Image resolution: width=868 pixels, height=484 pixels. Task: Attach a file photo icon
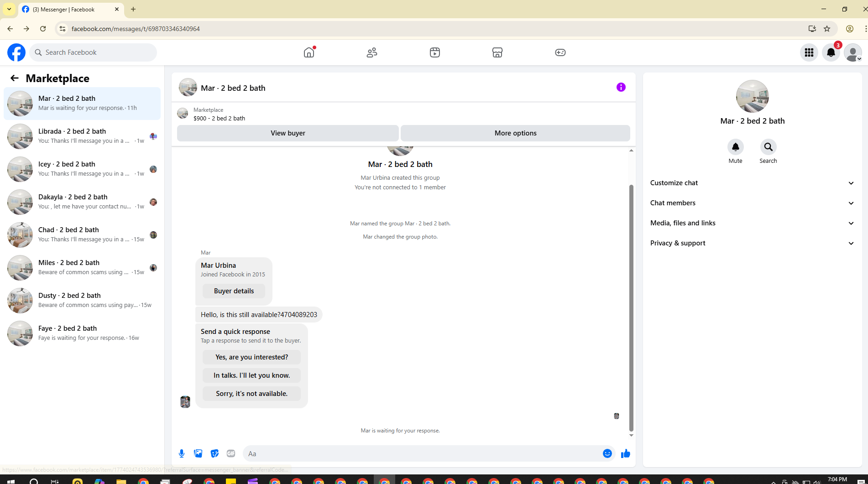pyautogui.click(x=198, y=453)
